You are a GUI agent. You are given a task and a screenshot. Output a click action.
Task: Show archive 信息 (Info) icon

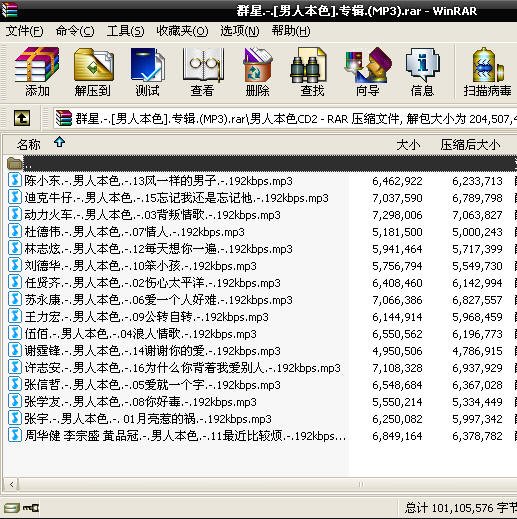422,72
